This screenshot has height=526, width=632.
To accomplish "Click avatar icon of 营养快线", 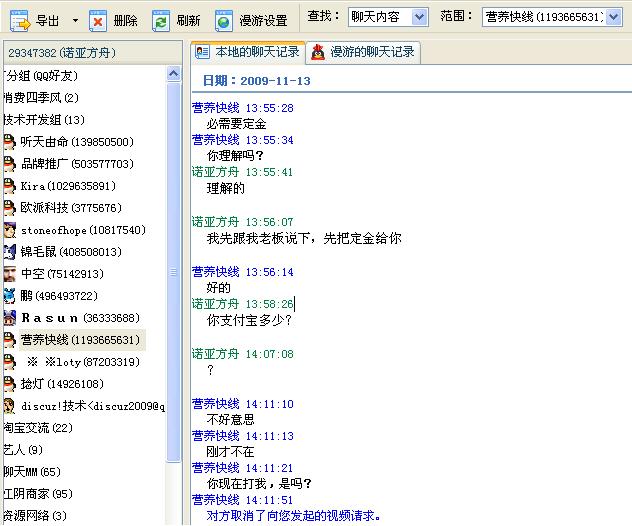I will (9, 340).
